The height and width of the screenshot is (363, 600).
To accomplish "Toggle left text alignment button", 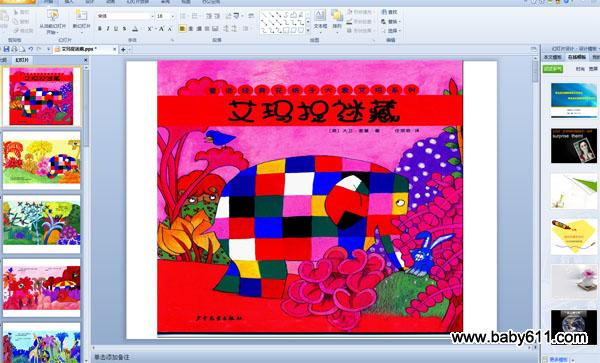I will coord(183,29).
